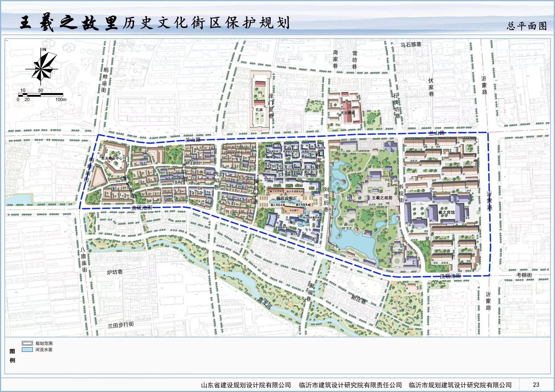This screenshot has height=392, width=555.
Task: Click the blue dashed 规划范围 legend symbol
Action: [x=27, y=343]
